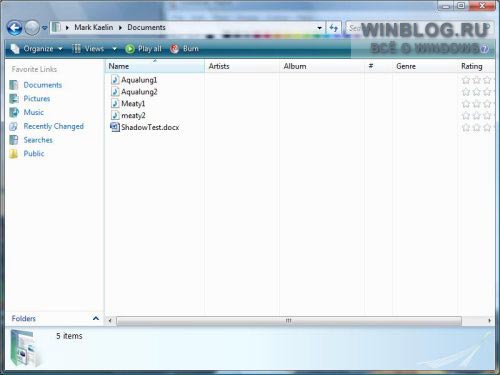Open Recently Changed favorite link
Image resolution: width=500 pixels, height=375 pixels.
pos(53,126)
